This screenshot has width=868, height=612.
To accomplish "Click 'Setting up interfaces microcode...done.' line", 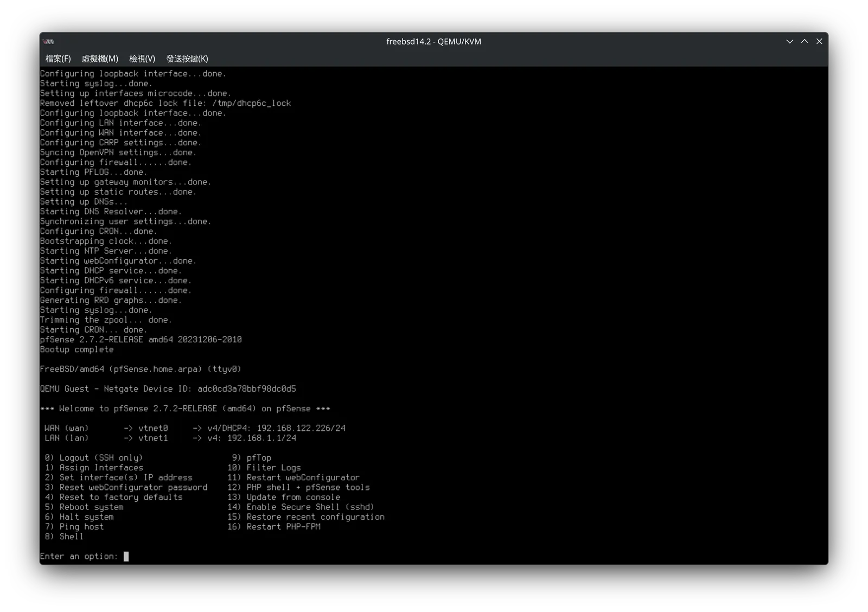I will (136, 93).
